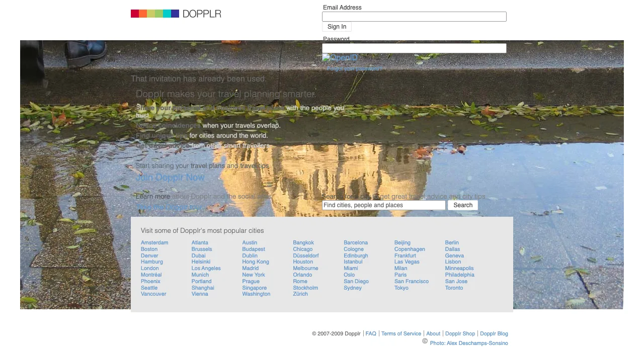Open the Stockholm city link

click(x=306, y=288)
